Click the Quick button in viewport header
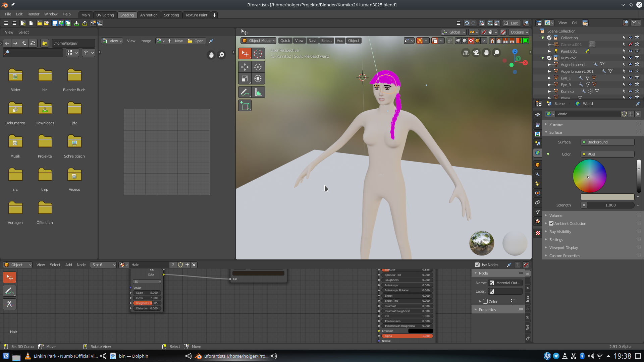 click(285, 41)
